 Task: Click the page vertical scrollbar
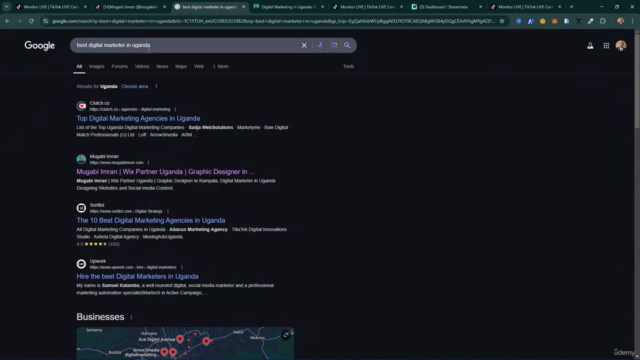coord(636,80)
